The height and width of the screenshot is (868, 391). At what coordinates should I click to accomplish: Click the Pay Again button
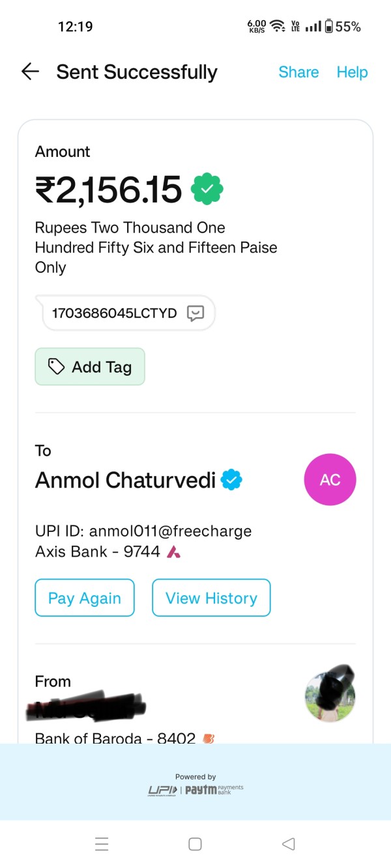85,598
